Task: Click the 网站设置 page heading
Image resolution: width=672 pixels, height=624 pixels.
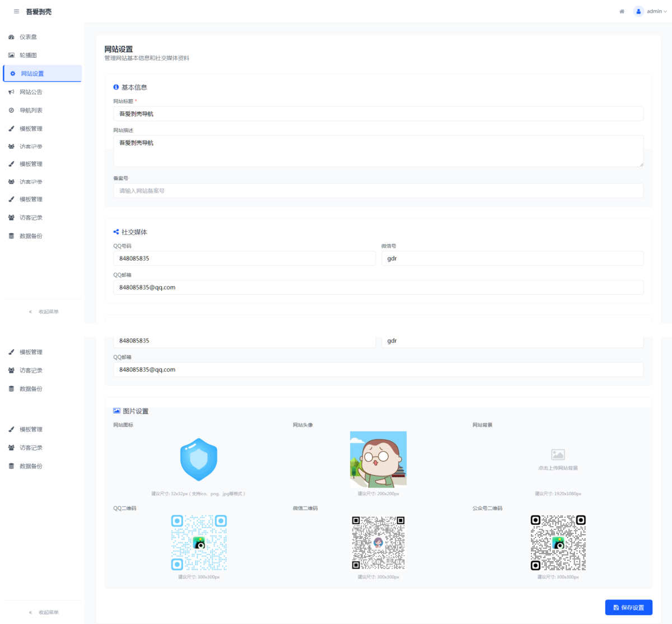Action: [x=119, y=49]
